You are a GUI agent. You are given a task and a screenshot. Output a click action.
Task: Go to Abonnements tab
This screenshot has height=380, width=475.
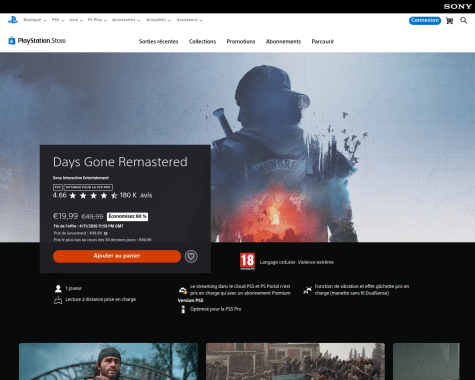283,42
